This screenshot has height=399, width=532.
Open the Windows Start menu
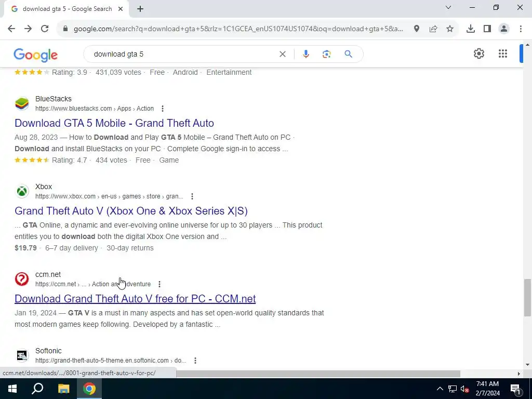pos(12,389)
